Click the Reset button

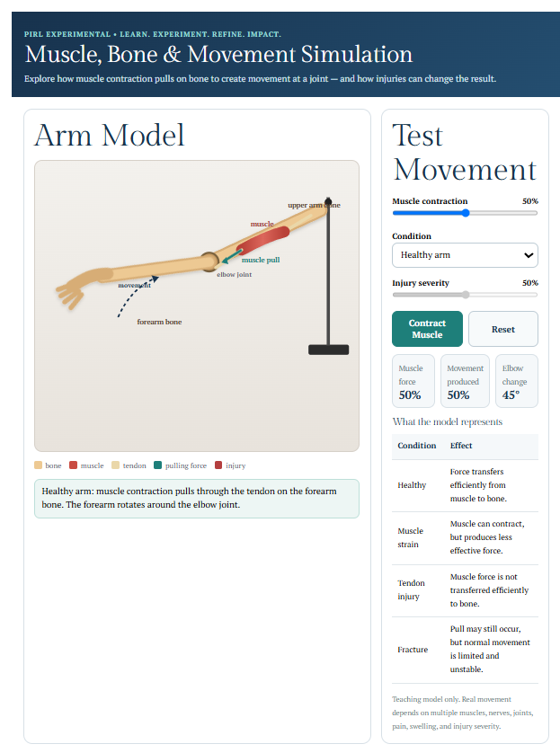(502, 329)
